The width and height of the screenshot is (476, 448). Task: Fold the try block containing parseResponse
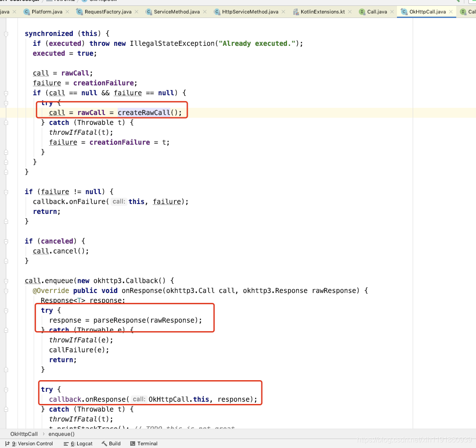pos(6,310)
